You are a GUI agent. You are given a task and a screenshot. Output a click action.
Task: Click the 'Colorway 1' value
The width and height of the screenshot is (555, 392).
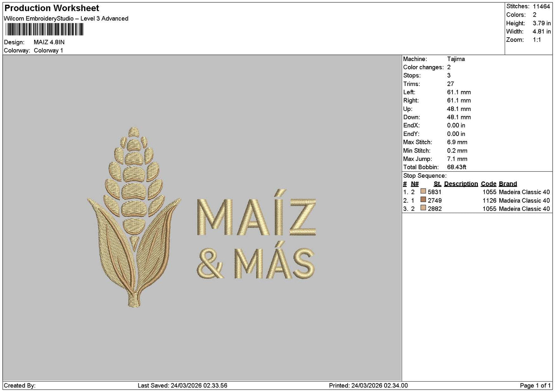tap(48, 51)
